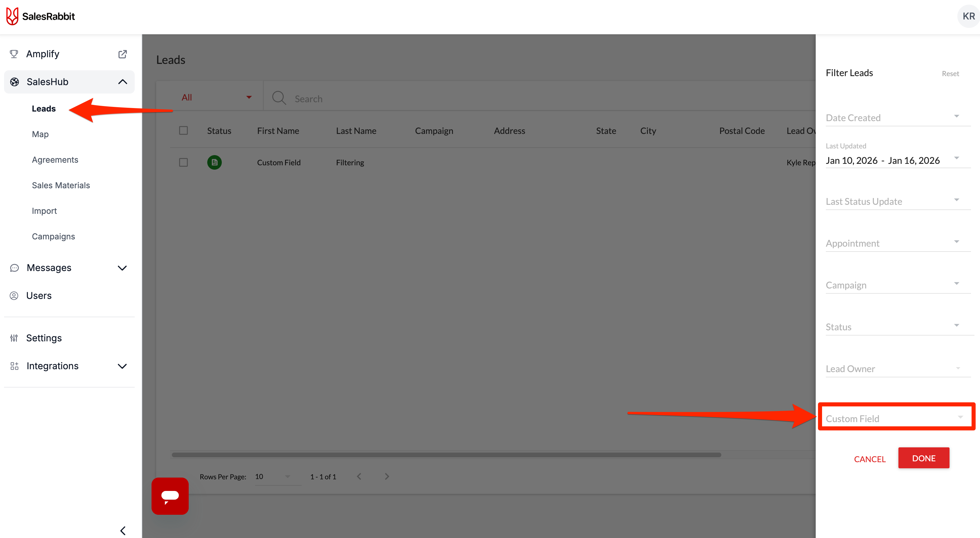Click the Users person icon
The image size is (980, 538).
[14, 296]
